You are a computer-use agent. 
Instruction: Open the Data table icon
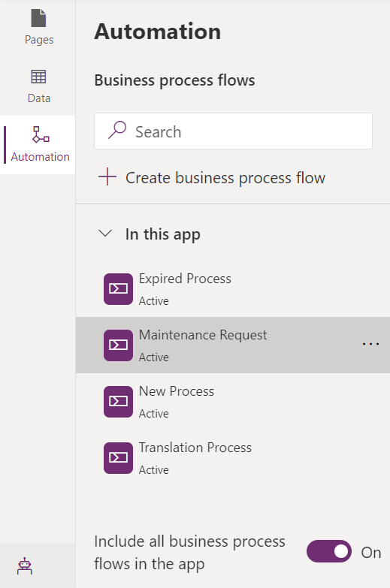click(38, 77)
